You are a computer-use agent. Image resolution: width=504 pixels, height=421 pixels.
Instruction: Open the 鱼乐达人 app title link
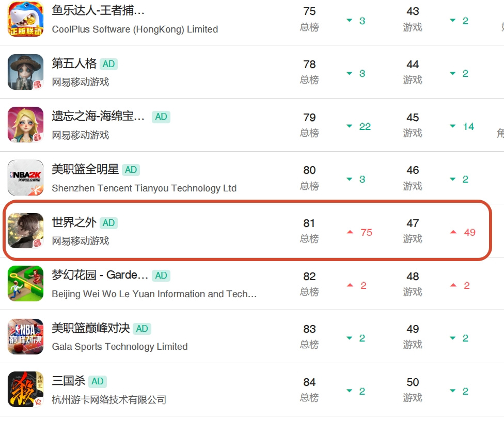click(98, 10)
